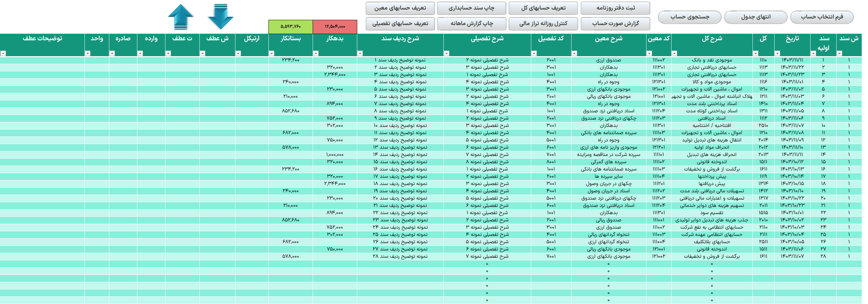The image size is (868, 304).
Task: Select the cell "اسناد پرداختنی کوتاه مدت"
Action: 712,111
